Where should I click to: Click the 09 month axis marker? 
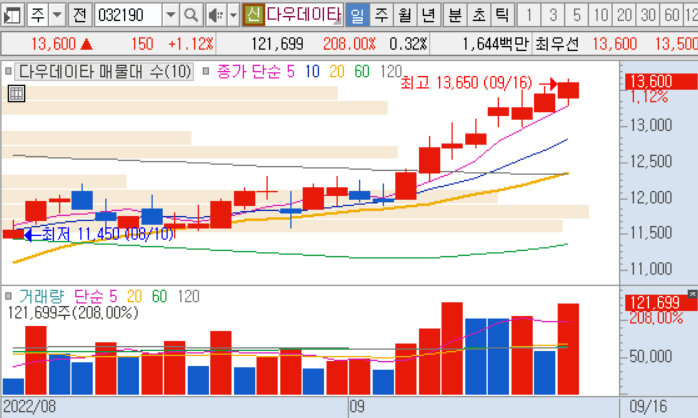point(357,406)
